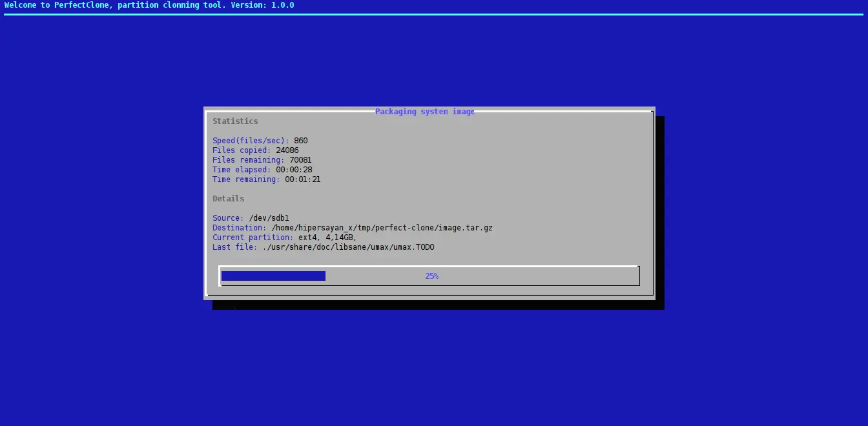Click the 'Files remaining:' label
Image resolution: width=868 pixels, height=426 pixels.
click(249, 160)
